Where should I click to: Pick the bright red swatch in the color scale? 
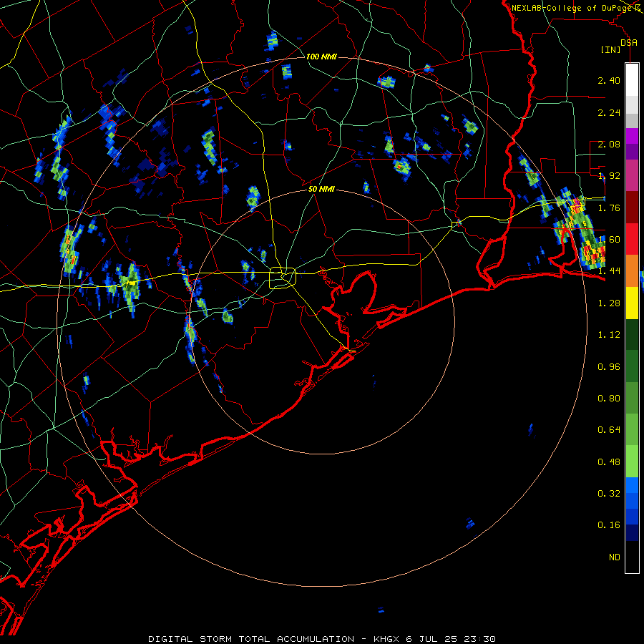(632, 239)
